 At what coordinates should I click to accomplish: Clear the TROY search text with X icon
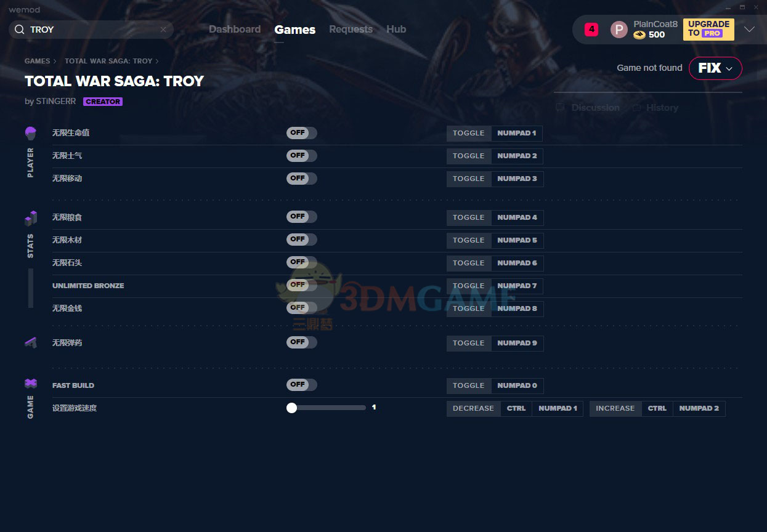coord(163,30)
